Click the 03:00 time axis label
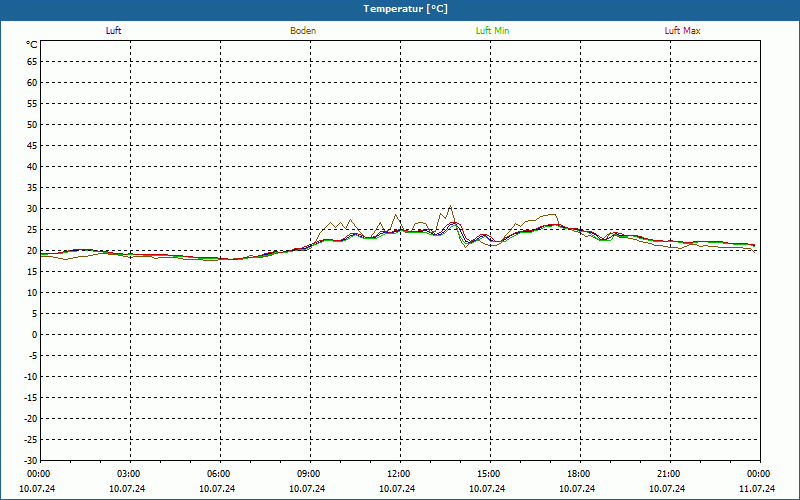800x500 pixels. (129, 474)
